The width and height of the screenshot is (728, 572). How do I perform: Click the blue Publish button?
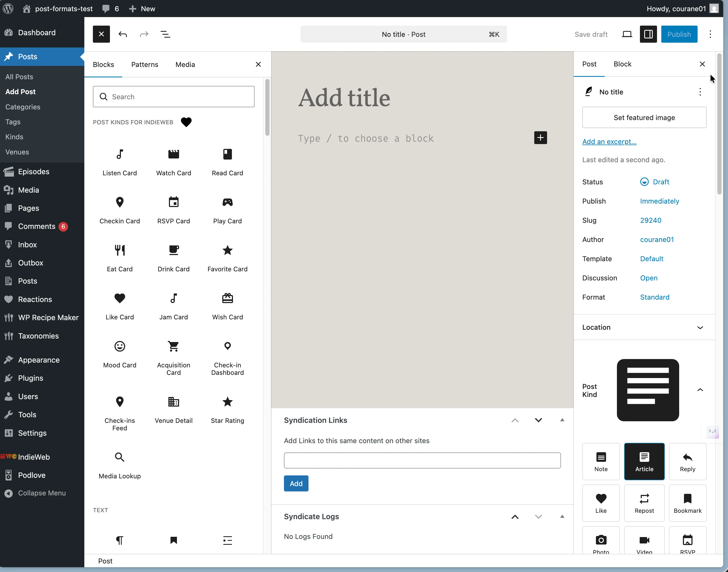click(x=679, y=34)
